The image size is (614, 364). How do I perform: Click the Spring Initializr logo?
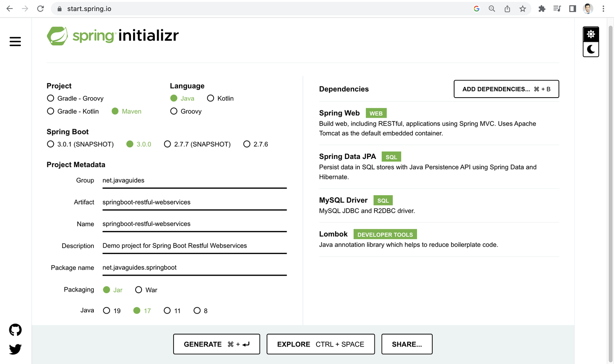click(x=113, y=35)
